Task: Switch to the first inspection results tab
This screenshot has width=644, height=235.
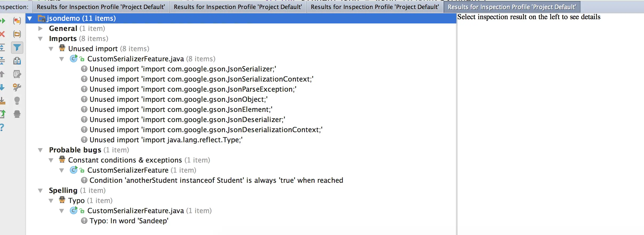Action: (x=101, y=7)
